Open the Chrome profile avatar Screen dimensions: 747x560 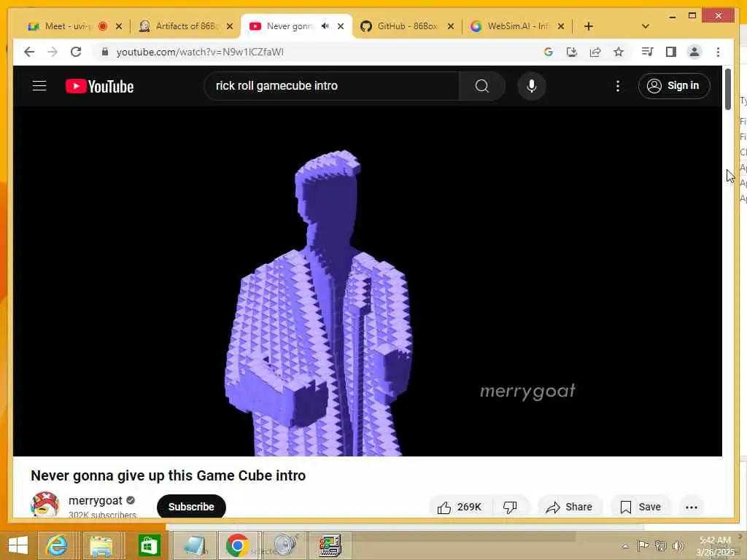coord(694,52)
